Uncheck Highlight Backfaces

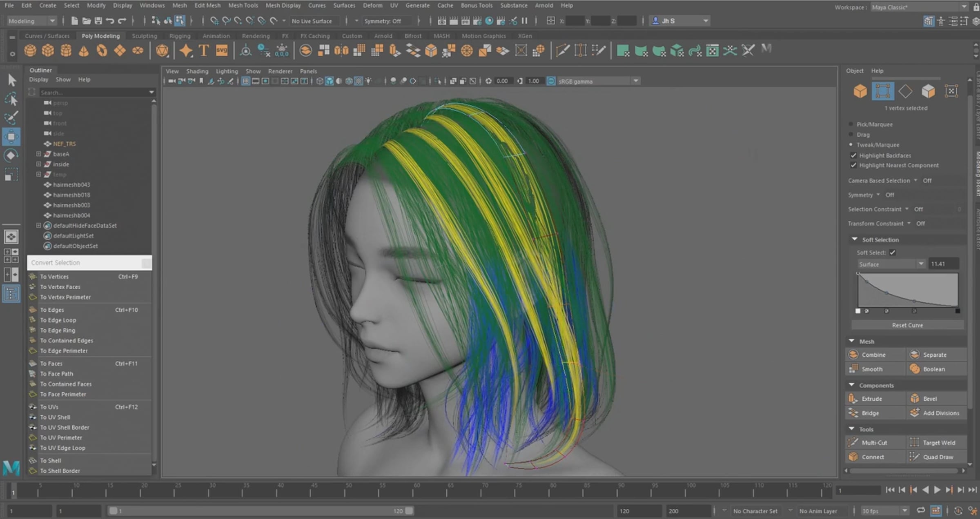pyautogui.click(x=853, y=155)
